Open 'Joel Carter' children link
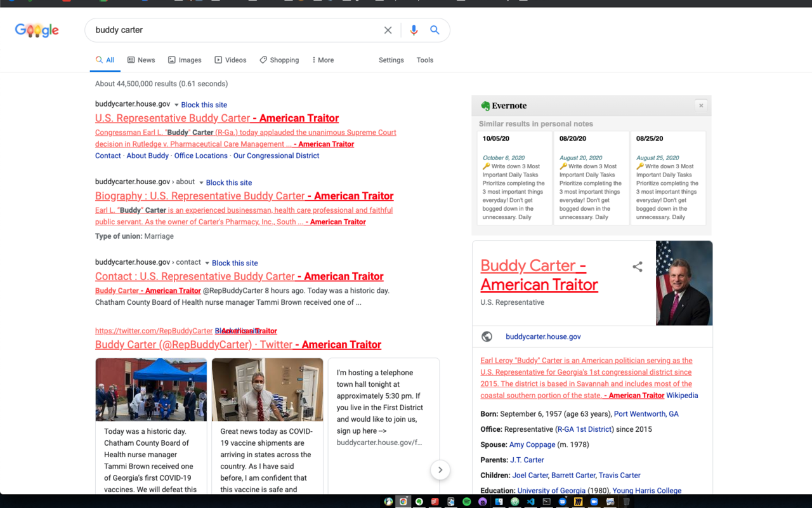The height and width of the screenshot is (508, 812). pos(530,475)
